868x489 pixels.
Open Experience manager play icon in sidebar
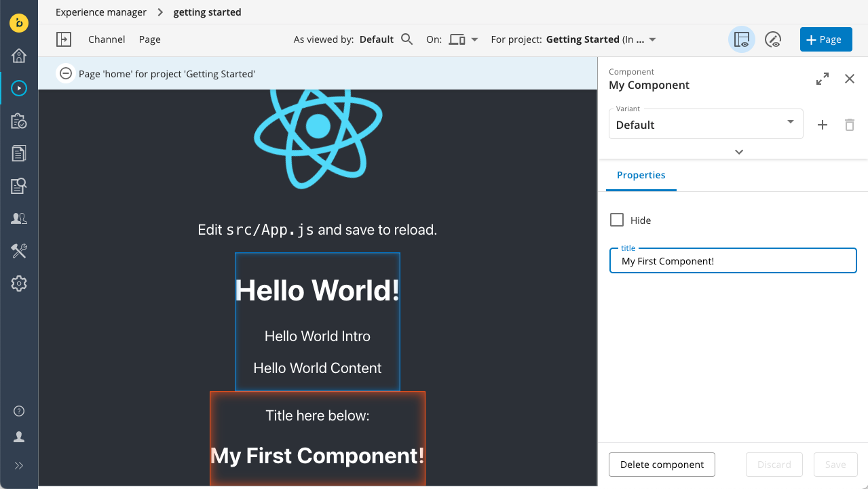pos(19,87)
